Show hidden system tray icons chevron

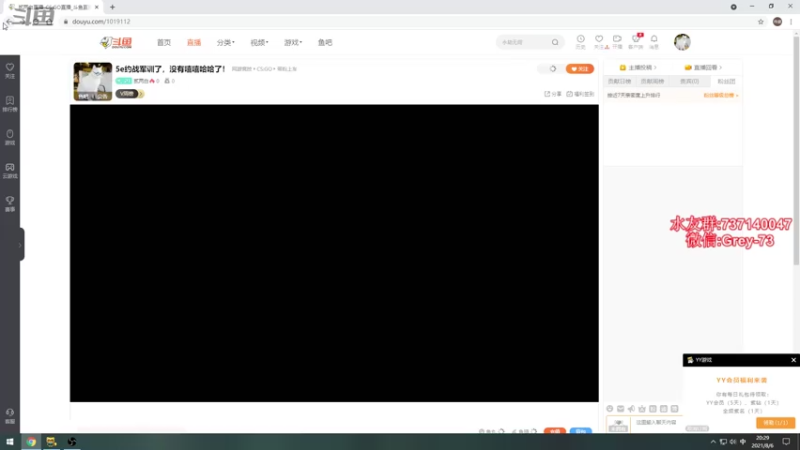pos(713,442)
